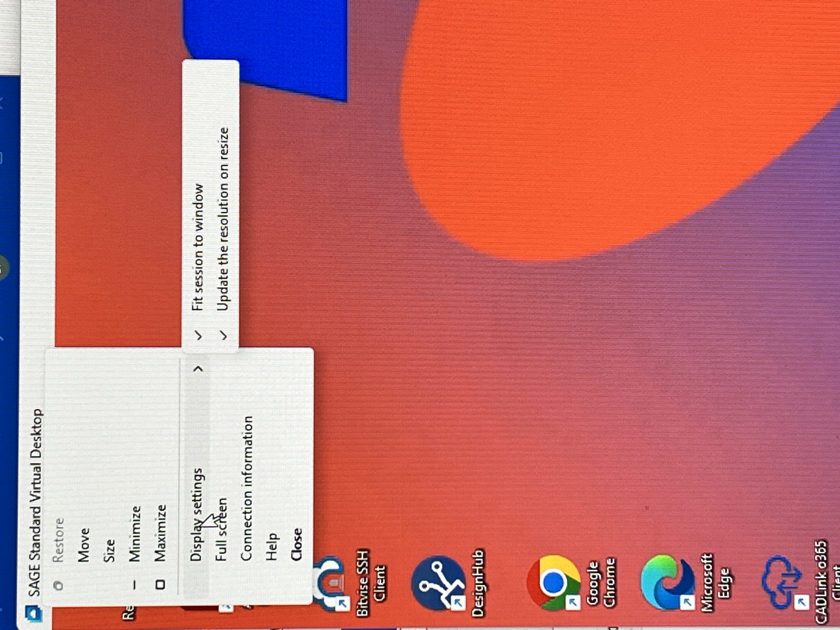This screenshot has height=630, width=840.
Task: Toggle the Fit session to window checkmark
Action: click(198, 336)
